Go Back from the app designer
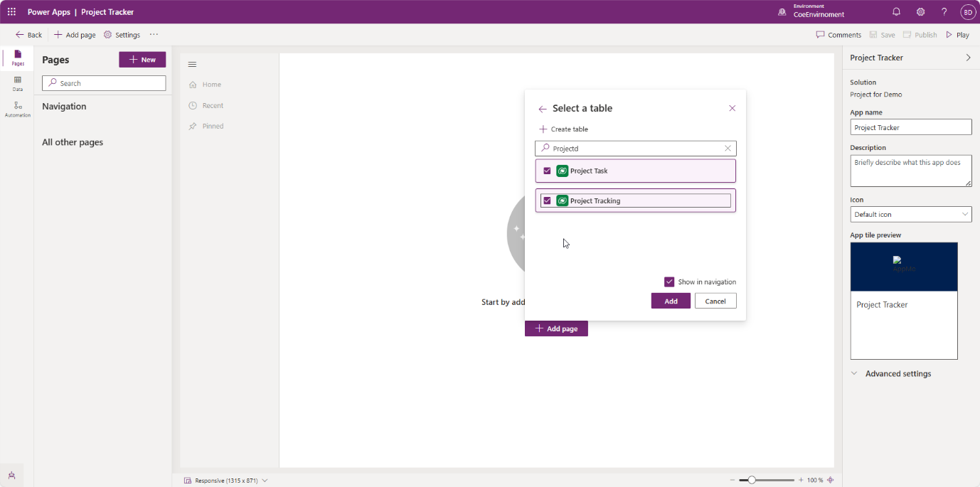Viewport: 980px width, 487px height. tap(28, 35)
